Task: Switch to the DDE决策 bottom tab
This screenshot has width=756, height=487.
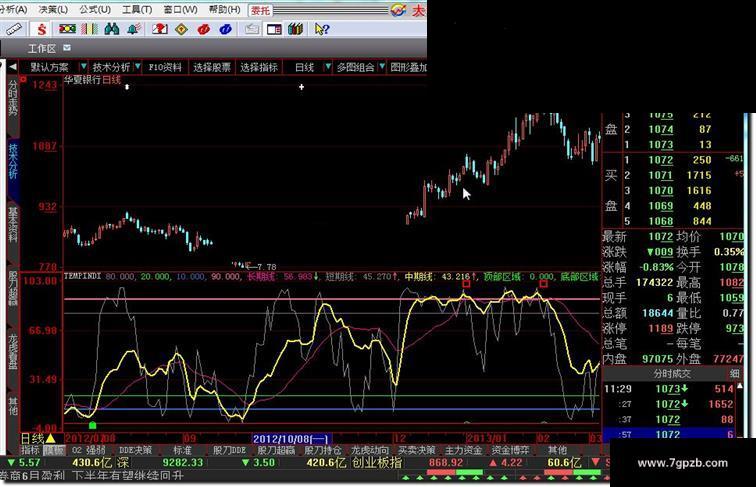Action: point(135,450)
